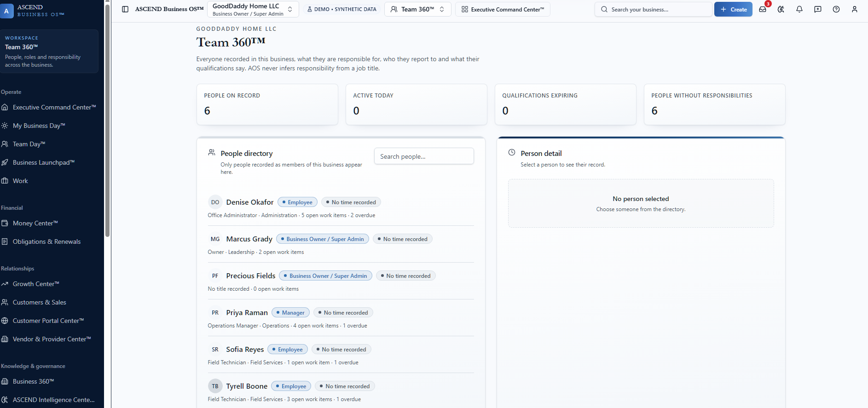Image resolution: width=868 pixels, height=408 pixels.
Task: Focus the Search your business field
Action: [x=654, y=9]
